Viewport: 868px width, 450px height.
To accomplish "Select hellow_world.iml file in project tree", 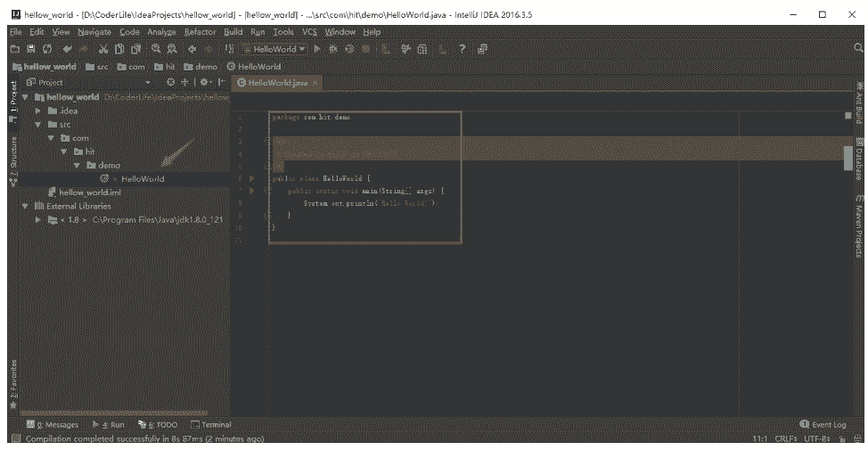I will (x=89, y=192).
